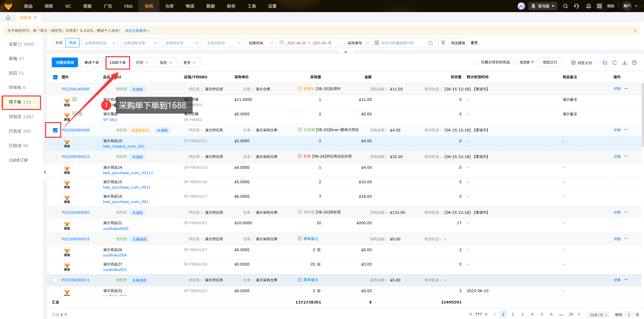Viewport: 644px width, 319px height.
Task: Toggle the select-all header checkbox
Action: tap(55, 77)
